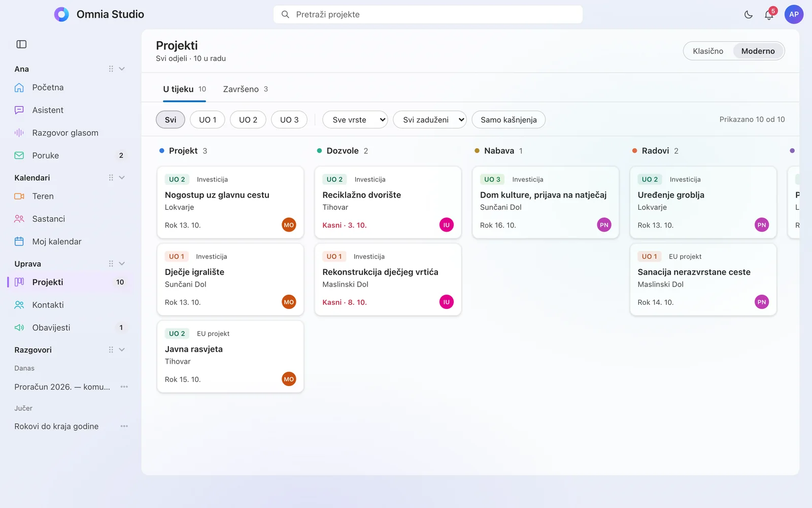The height and width of the screenshot is (508, 812).
Task: Collapse sidebar with the panel icon
Action: pos(21,44)
